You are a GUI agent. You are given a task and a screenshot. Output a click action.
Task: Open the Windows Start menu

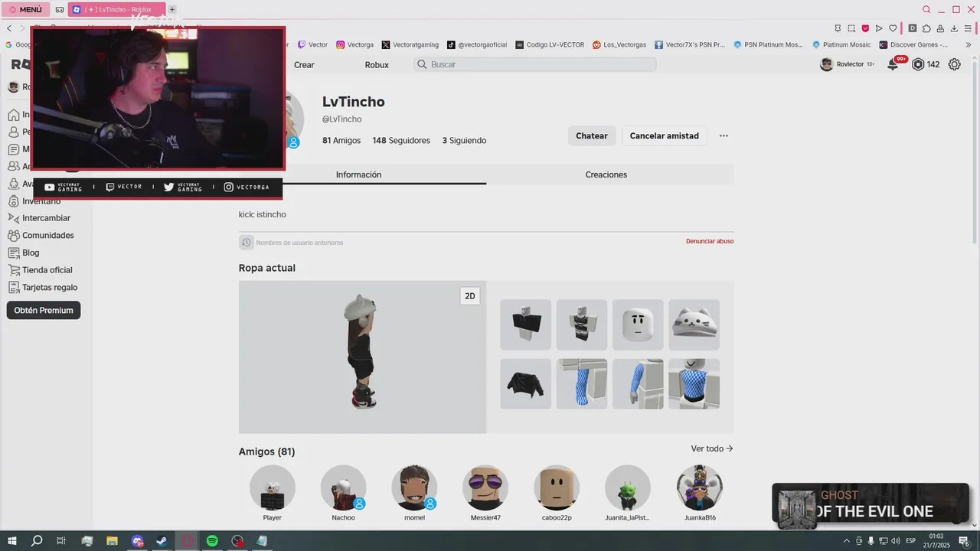coord(11,541)
